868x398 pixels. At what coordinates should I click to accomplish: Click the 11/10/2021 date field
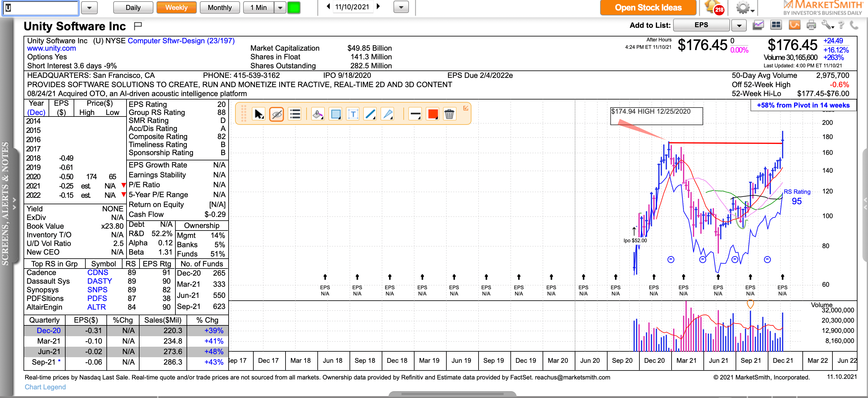352,7
